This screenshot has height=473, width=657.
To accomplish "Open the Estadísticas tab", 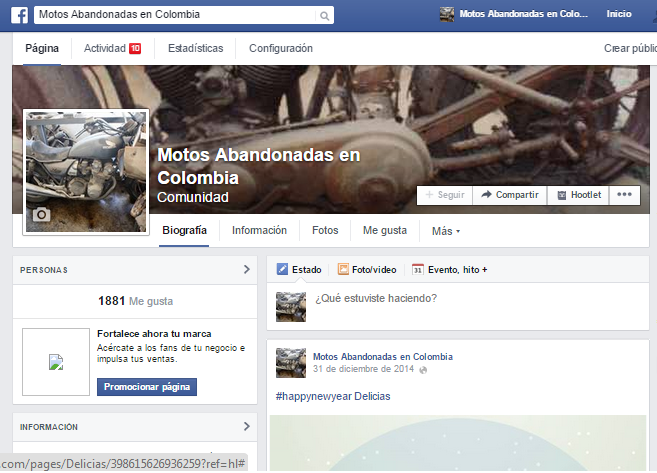I will 196,49.
